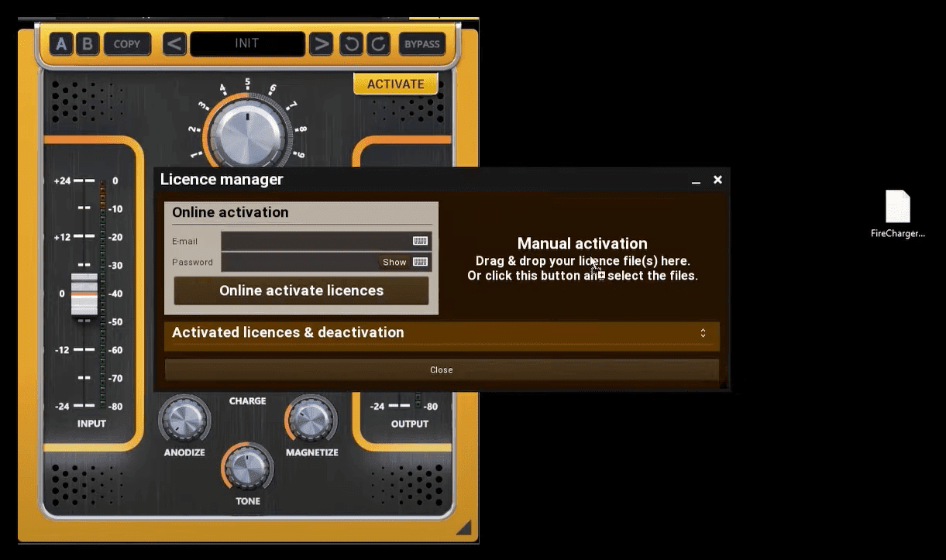Click the Close button in Licence manager
Image resolution: width=946 pixels, height=560 pixels.
[x=442, y=369]
